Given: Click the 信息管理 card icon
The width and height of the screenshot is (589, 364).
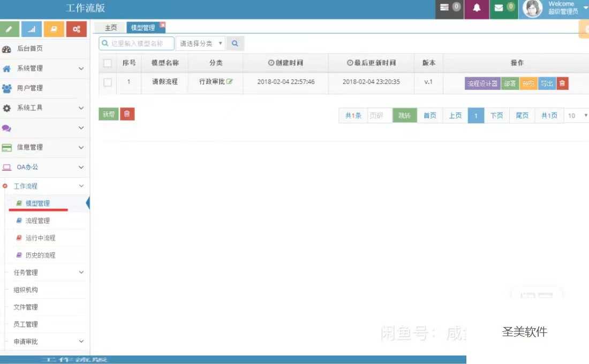Looking at the screenshot, I should pyautogui.click(x=7, y=148).
